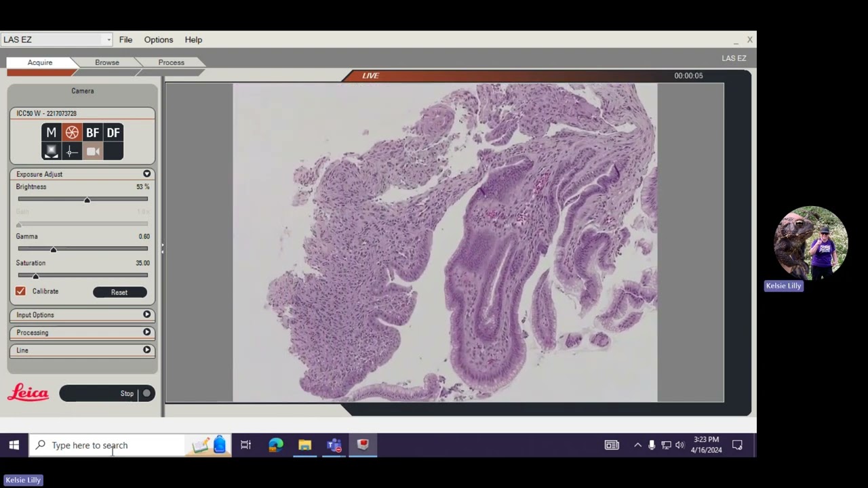Select the M manual mode icon
Screen dimensions: 868x488
pos(52,133)
